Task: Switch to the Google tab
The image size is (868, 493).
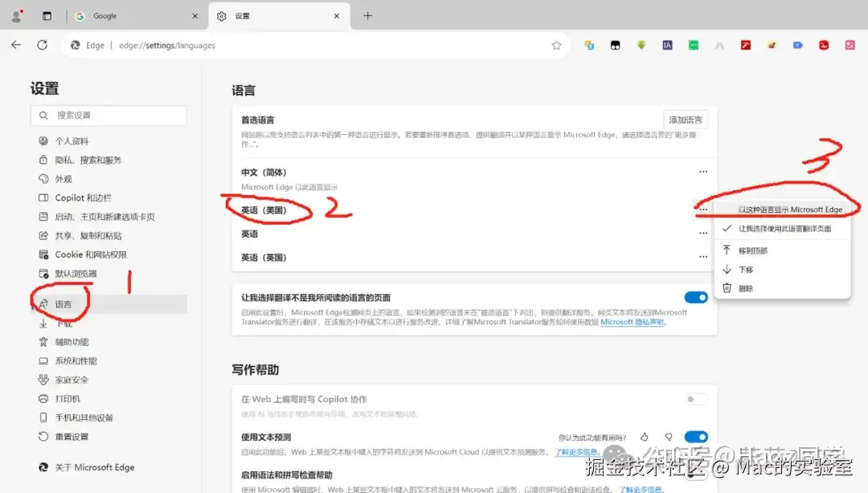Action: tap(137, 16)
